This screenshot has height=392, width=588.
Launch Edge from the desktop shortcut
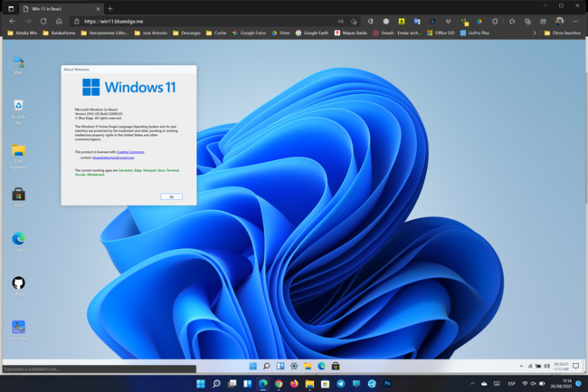[18, 242]
